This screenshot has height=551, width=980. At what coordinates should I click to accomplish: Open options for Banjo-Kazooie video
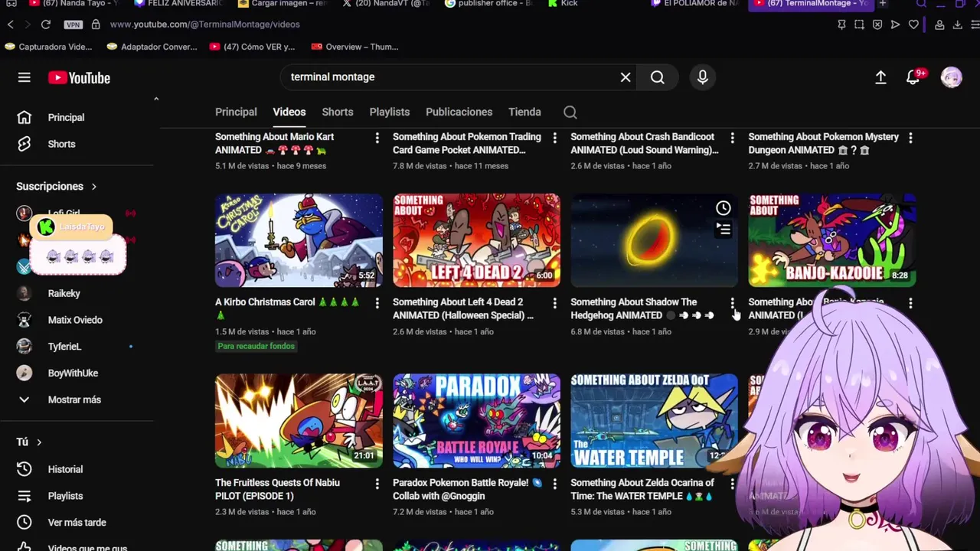point(910,303)
